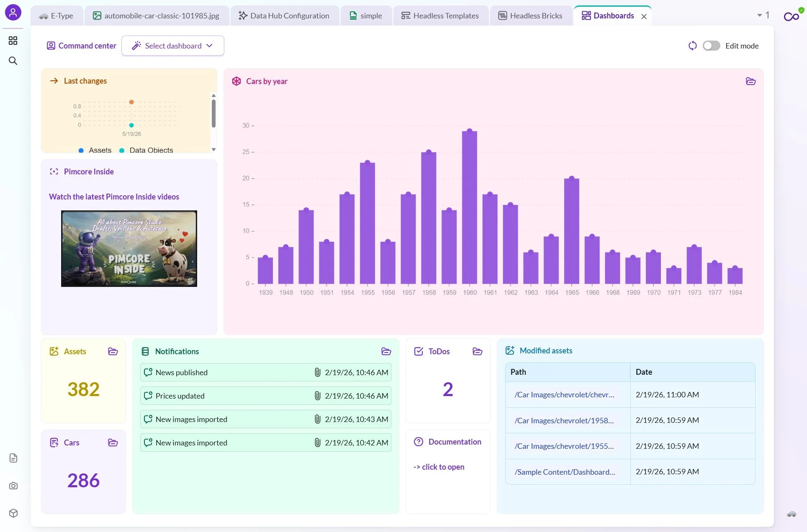
Task: Open attachment icon on News published notification
Action: point(317,372)
